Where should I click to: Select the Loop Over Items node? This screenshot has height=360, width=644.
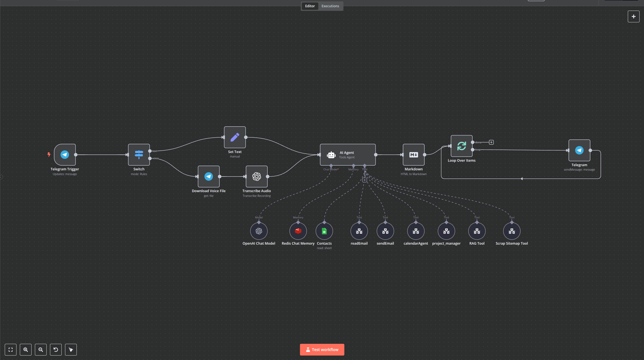pyautogui.click(x=461, y=146)
